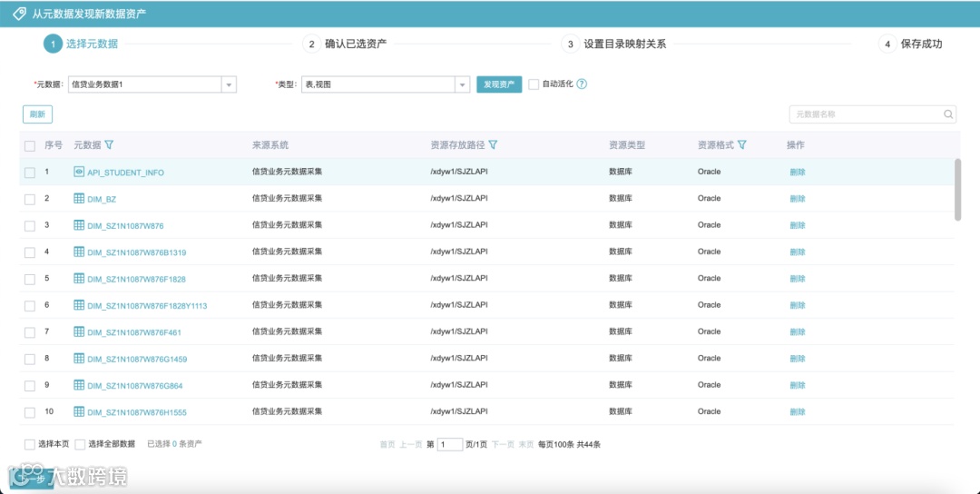980x494 pixels.
Task: Click the 来源系统 column header
Action: point(270,144)
